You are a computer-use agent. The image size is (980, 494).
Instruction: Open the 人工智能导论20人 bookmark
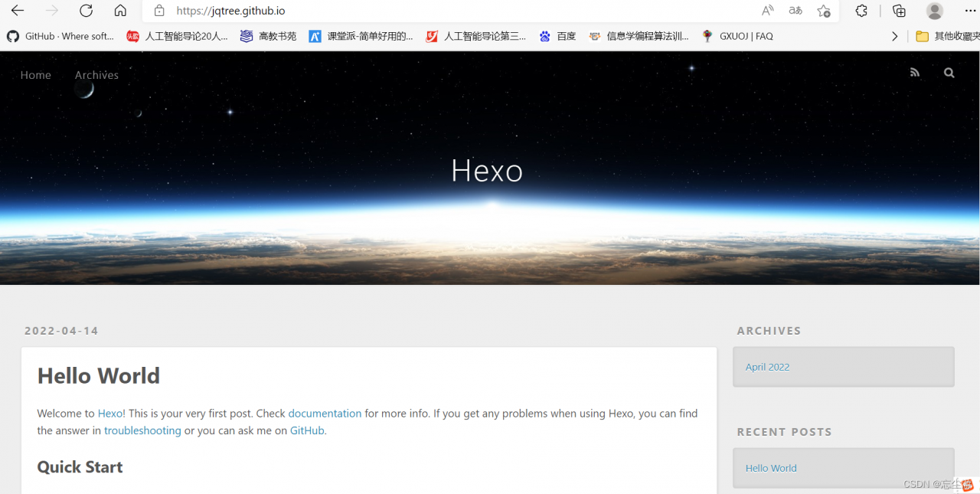[178, 36]
